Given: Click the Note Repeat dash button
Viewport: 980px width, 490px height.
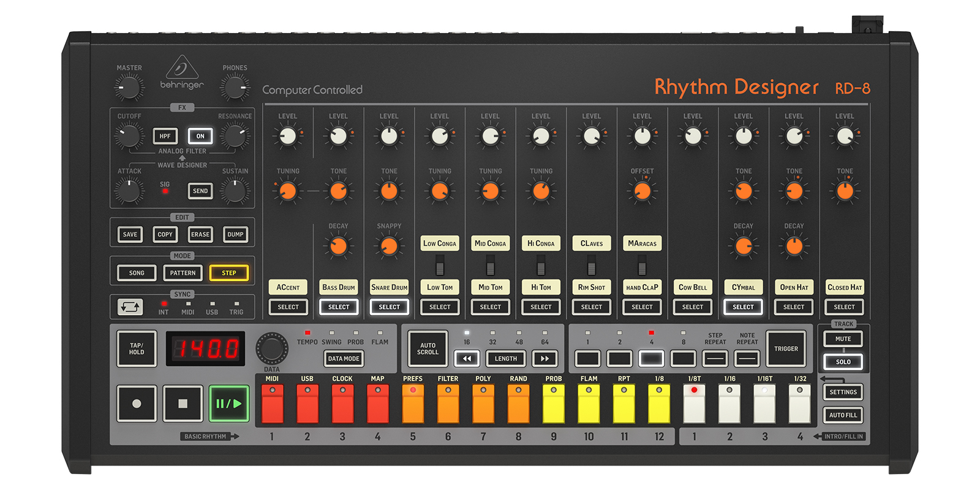Looking at the screenshot, I should tap(747, 359).
